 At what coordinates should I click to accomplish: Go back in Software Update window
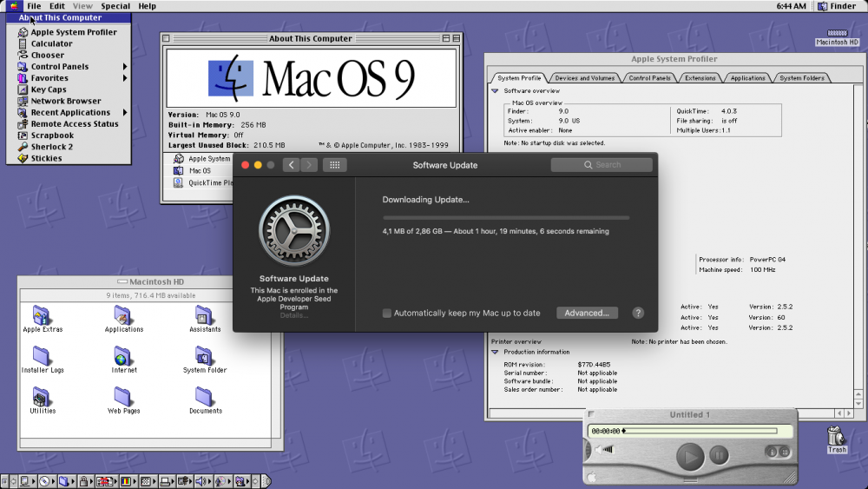[291, 165]
